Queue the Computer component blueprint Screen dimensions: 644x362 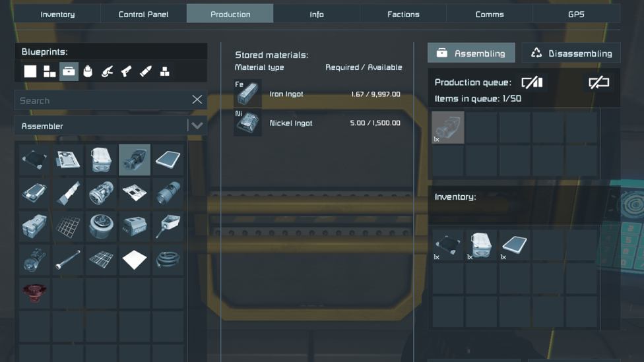pos(68,160)
